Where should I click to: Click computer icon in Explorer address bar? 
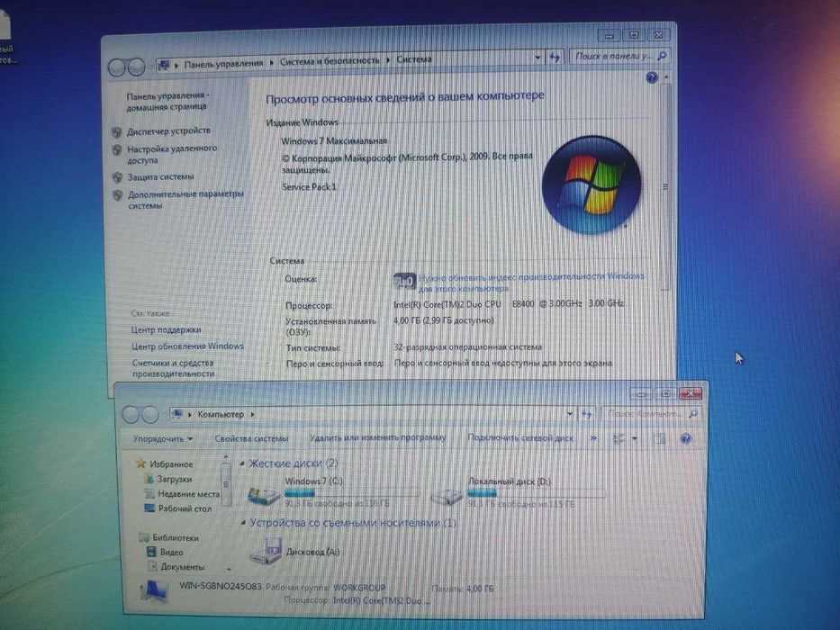[x=178, y=415]
